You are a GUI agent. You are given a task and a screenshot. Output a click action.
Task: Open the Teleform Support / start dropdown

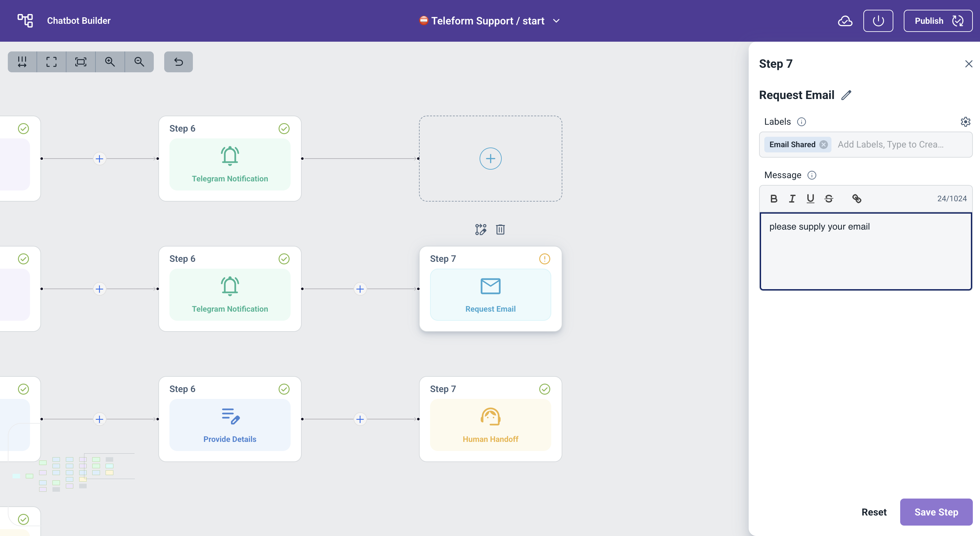[489, 21]
